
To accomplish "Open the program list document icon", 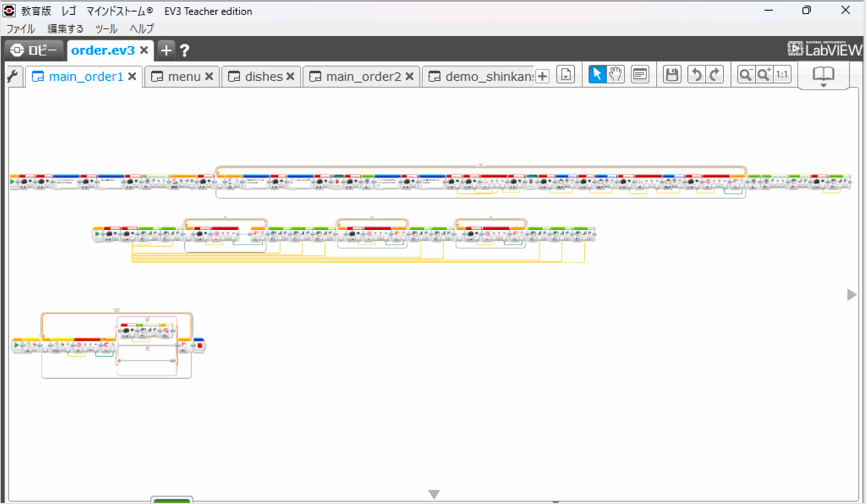I will [x=565, y=76].
